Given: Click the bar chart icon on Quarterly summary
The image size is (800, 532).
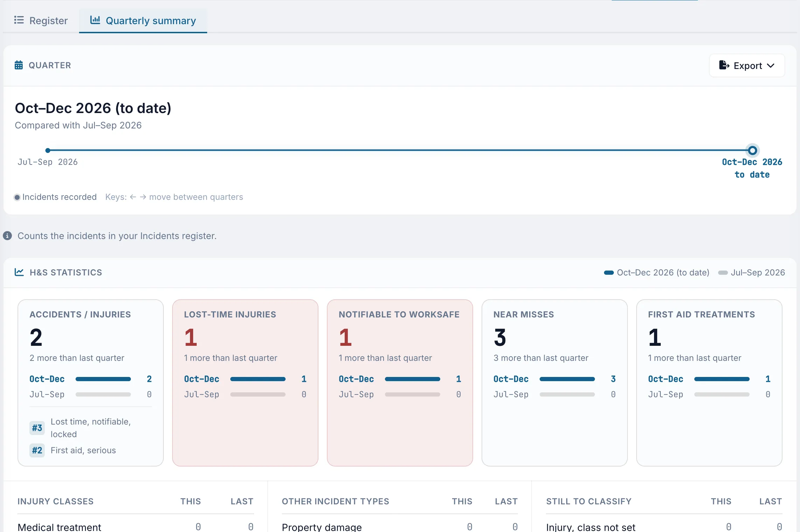Looking at the screenshot, I should coord(95,20).
